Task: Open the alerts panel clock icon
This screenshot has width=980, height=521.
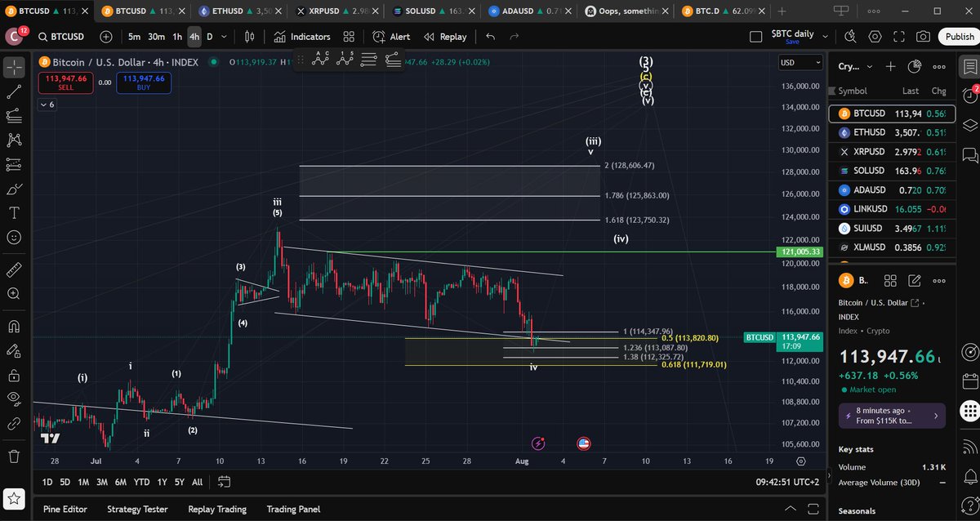Action: (969, 96)
